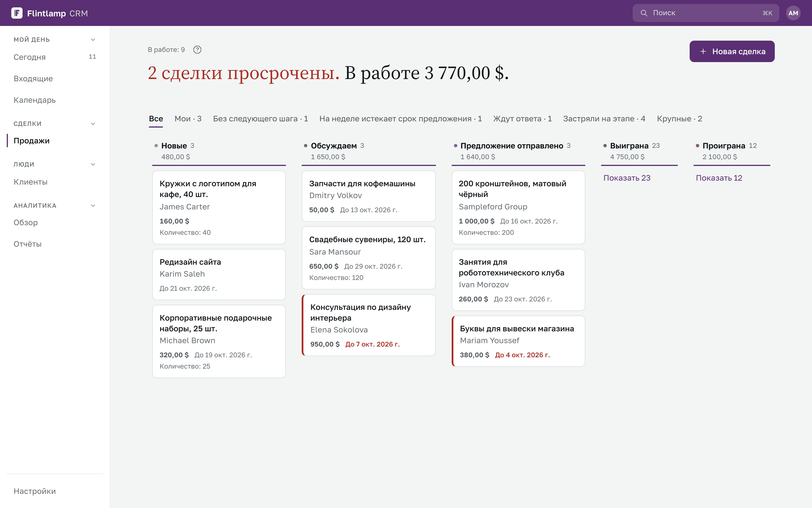Click the Flintlamp logo icon

click(17, 13)
